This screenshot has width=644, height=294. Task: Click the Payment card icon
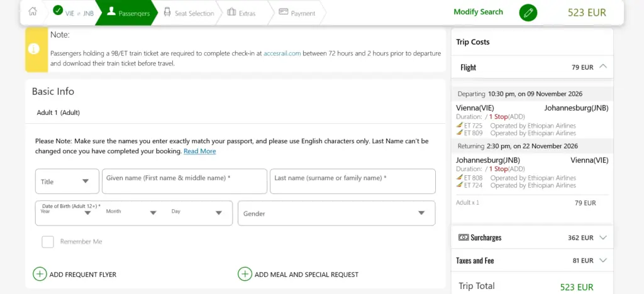pyautogui.click(x=284, y=11)
